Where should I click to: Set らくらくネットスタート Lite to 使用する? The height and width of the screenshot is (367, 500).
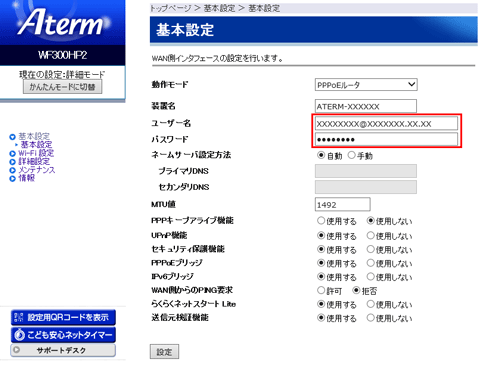pyautogui.click(x=321, y=304)
